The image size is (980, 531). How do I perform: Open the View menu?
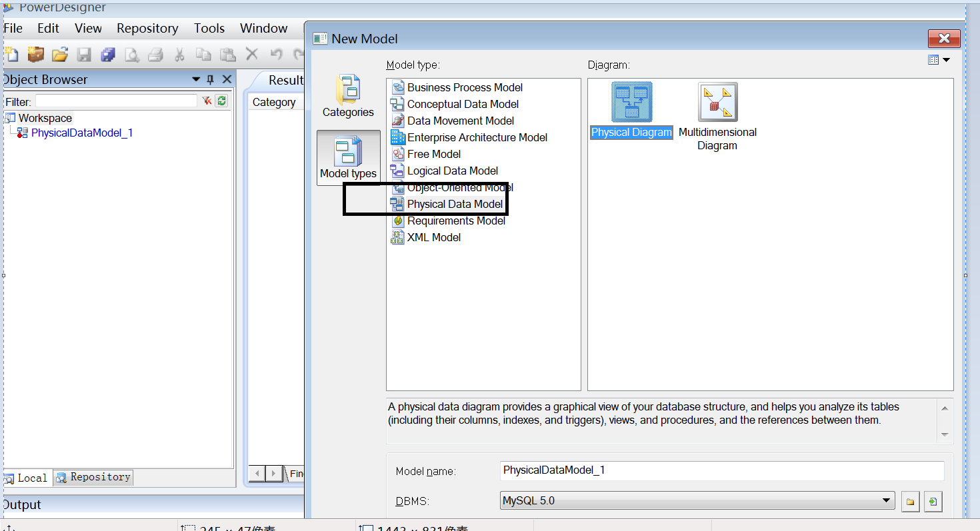coord(88,28)
